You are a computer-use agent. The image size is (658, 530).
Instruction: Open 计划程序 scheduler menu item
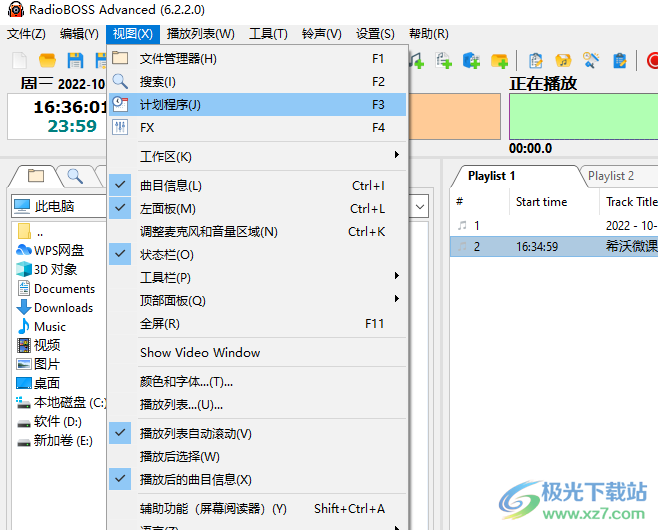257,104
